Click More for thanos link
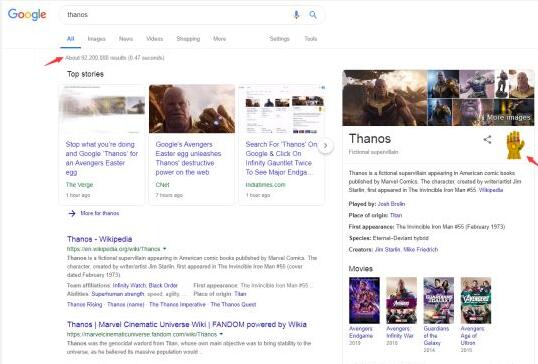This screenshot has height=364, width=538. click(x=100, y=213)
